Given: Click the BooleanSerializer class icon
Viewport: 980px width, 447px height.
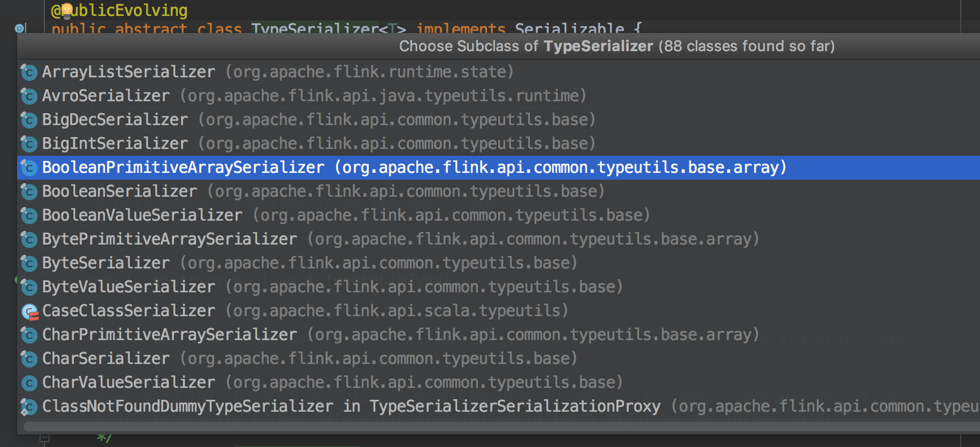Looking at the screenshot, I should 29,192.
